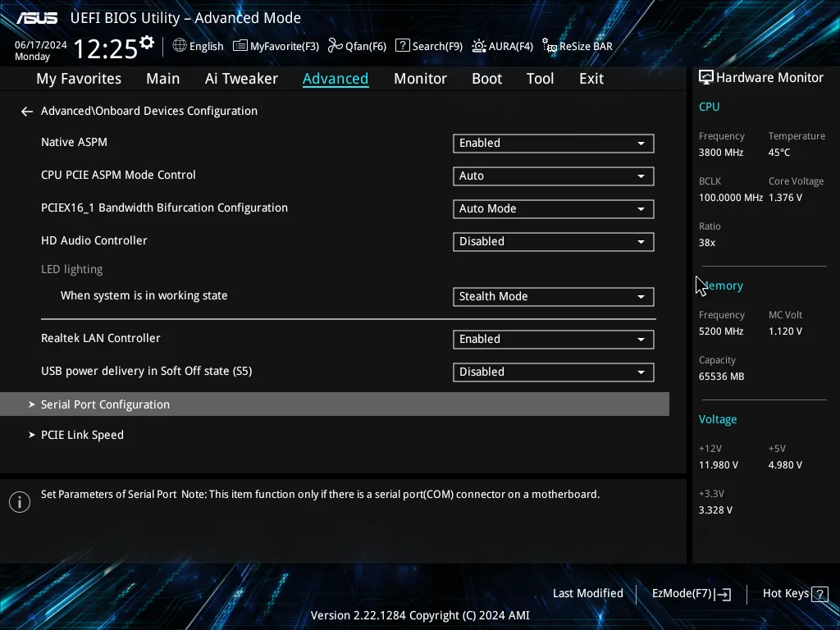This screenshot has height=630, width=840.
Task: Switch to Exit tab
Action: [x=591, y=79]
